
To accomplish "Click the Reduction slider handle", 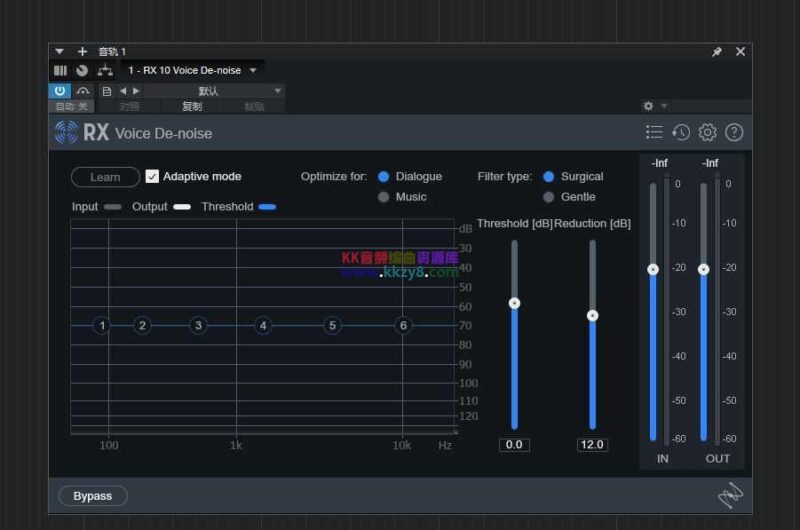I will point(592,316).
